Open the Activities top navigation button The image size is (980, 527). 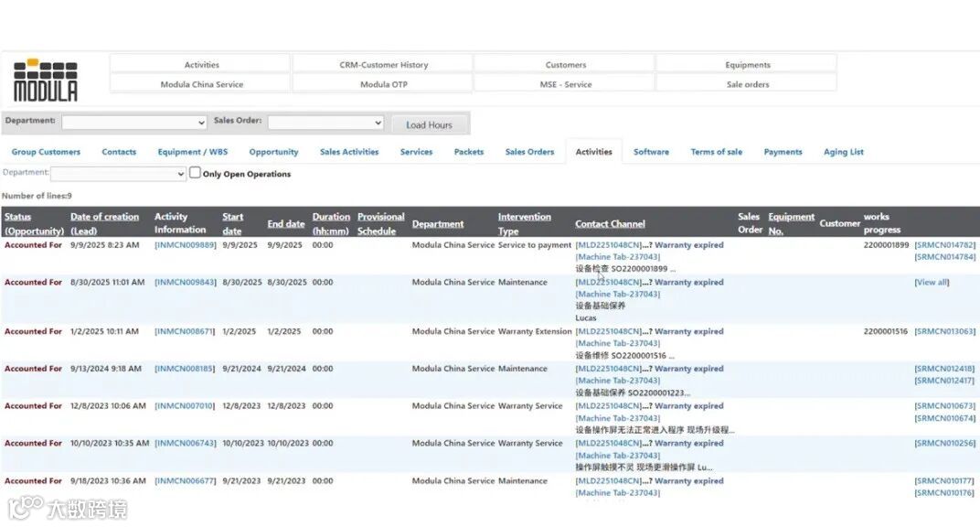click(201, 64)
